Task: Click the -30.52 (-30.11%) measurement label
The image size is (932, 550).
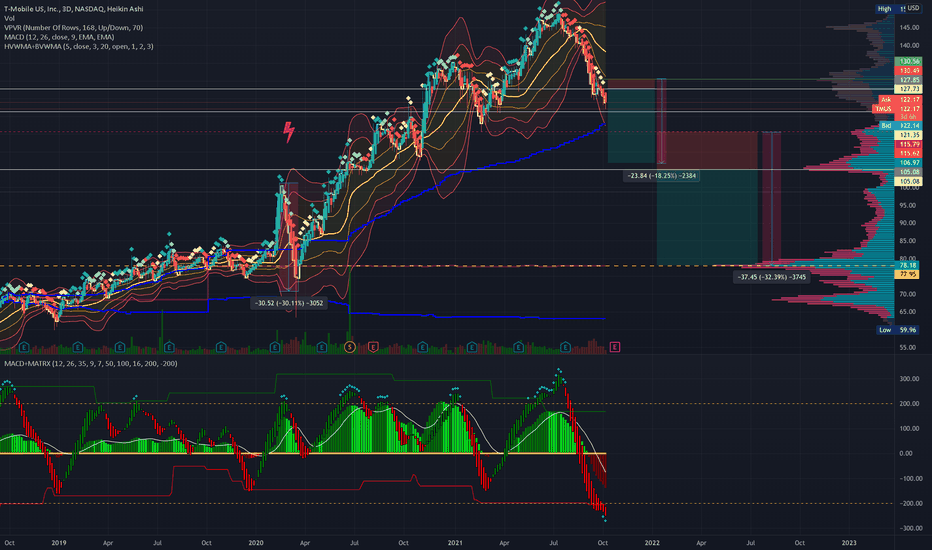Action: point(289,303)
